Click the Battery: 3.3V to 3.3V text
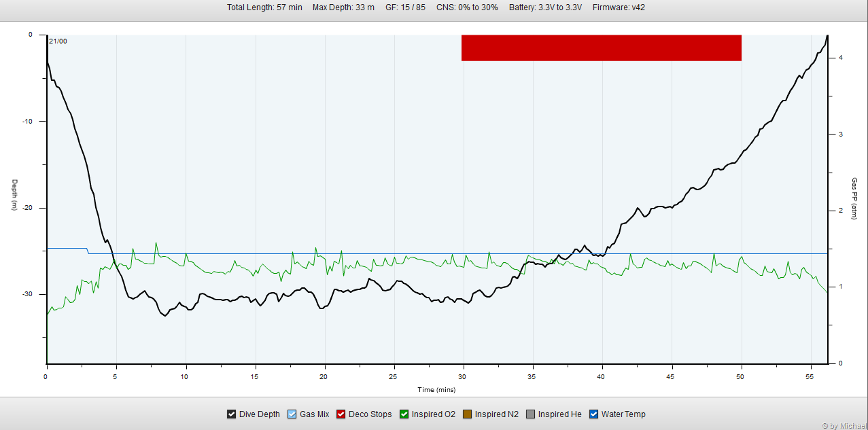Screen dimensions: 868x430 (545, 7)
